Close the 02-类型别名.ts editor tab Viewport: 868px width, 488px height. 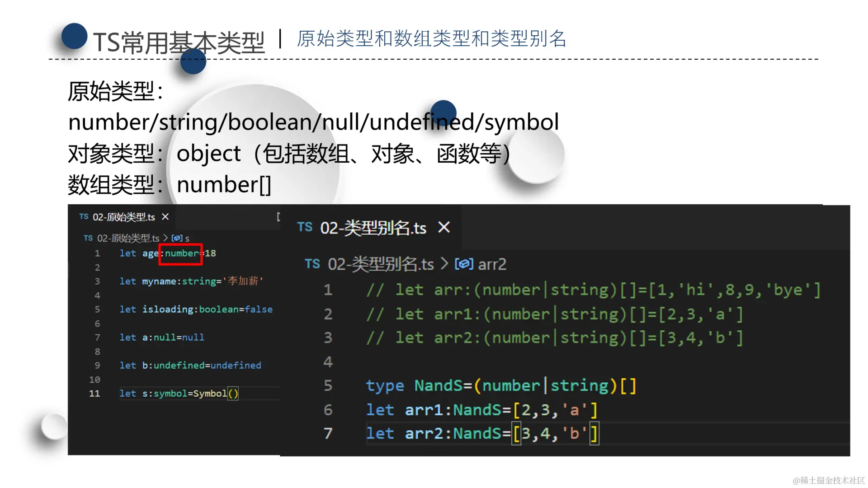point(444,227)
